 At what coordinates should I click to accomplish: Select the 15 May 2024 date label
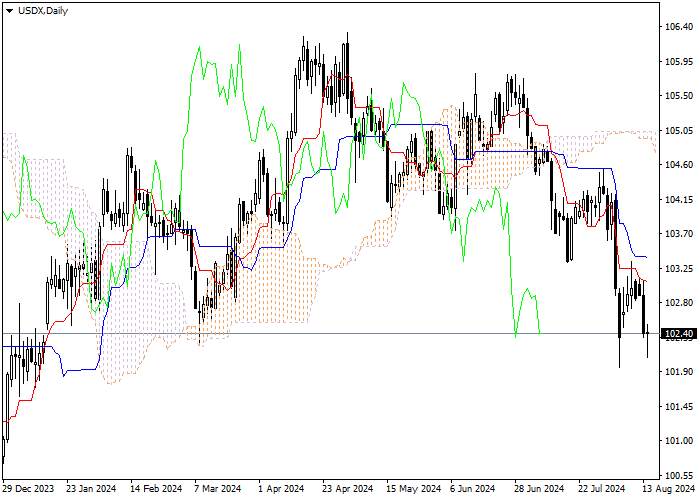click(x=414, y=488)
